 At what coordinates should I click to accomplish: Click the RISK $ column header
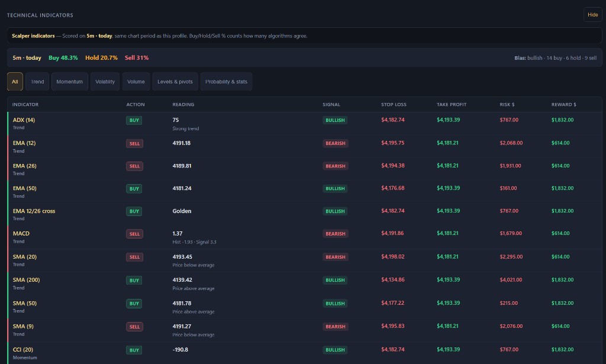[507, 104]
